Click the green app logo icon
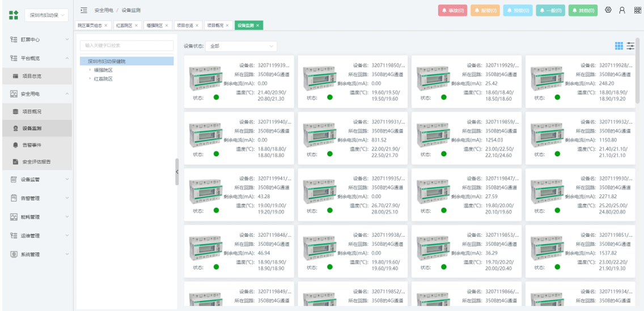This screenshot has width=644, height=311. [x=14, y=16]
